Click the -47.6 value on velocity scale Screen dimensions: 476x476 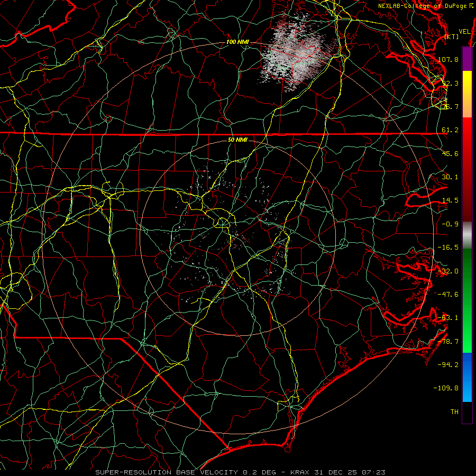448,295
